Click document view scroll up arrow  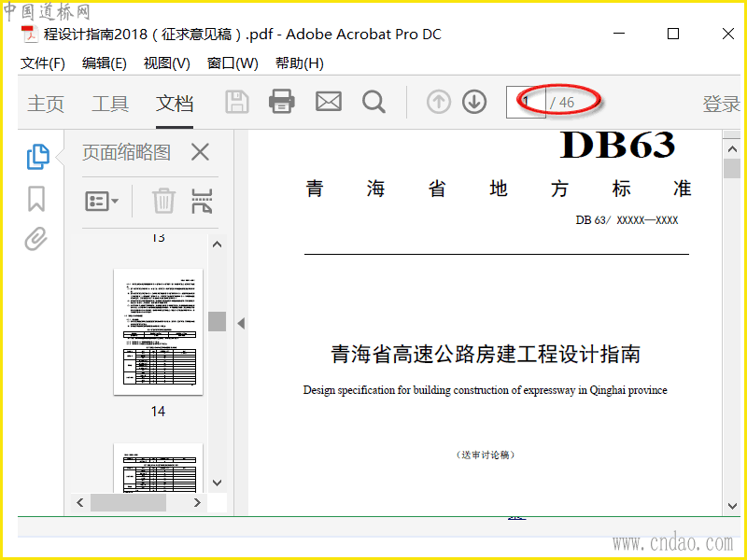click(x=732, y=148)
